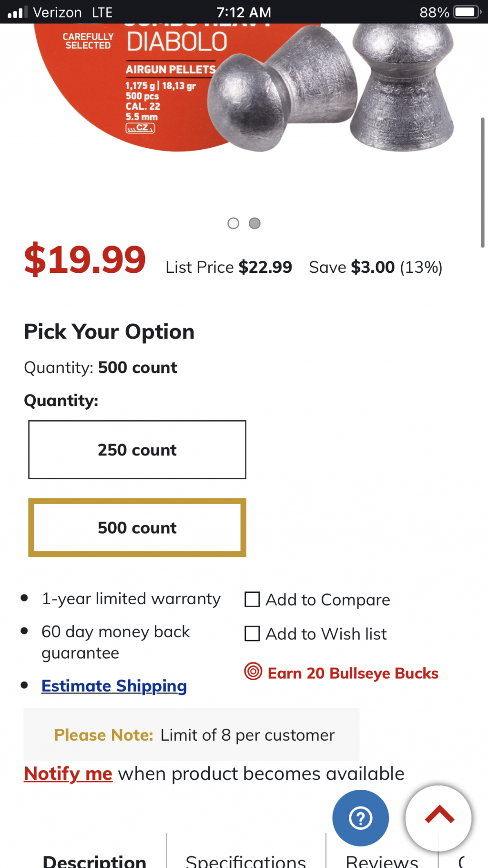Click the Bullseye Bucks target icon

coord(253,672)
